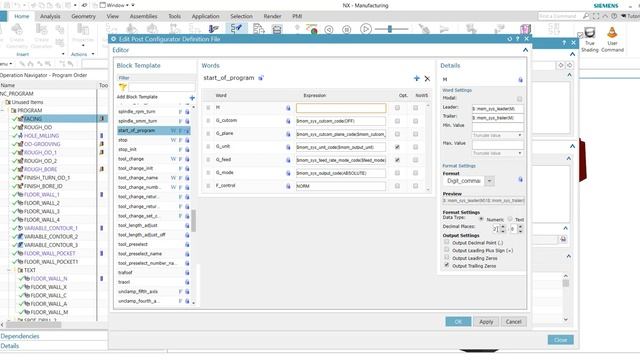Click Block Template list scrollbar thumb
Viewport: 640px width, 360px height.
(x=193, y=221)
